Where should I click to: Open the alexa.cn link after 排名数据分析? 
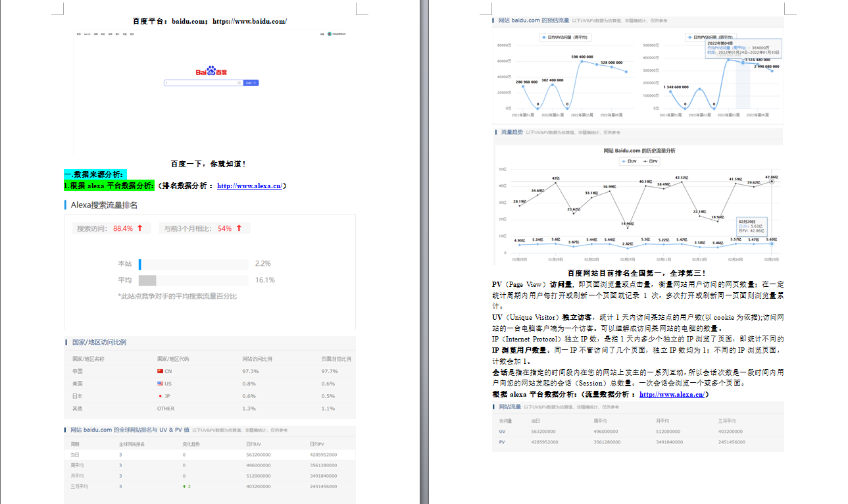pyautogui.click(x=250, y=186)
